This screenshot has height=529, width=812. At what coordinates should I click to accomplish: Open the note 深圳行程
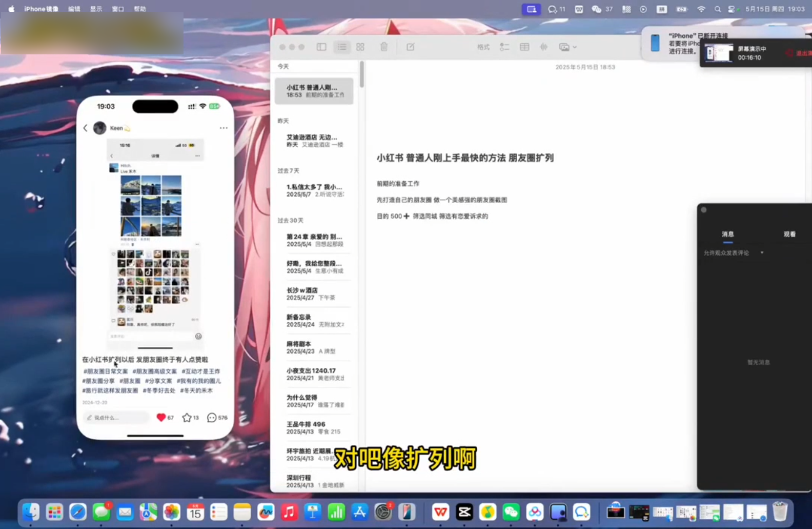314,481
